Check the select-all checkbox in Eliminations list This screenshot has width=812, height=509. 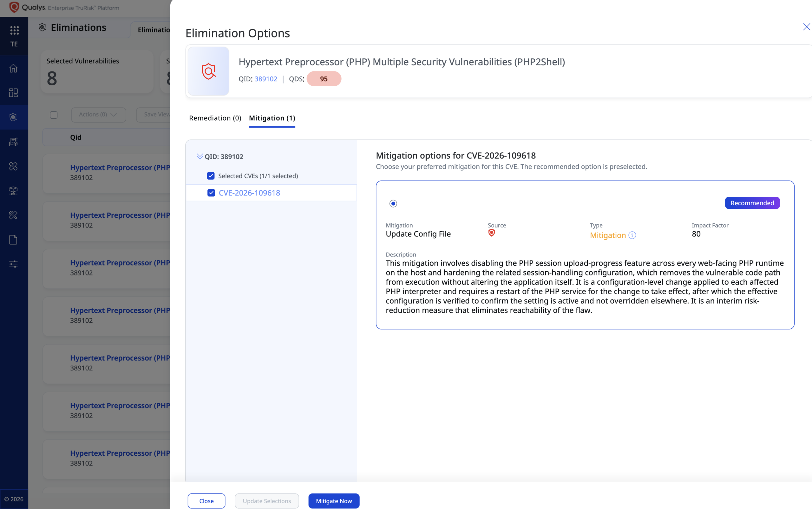coord(54,115)
